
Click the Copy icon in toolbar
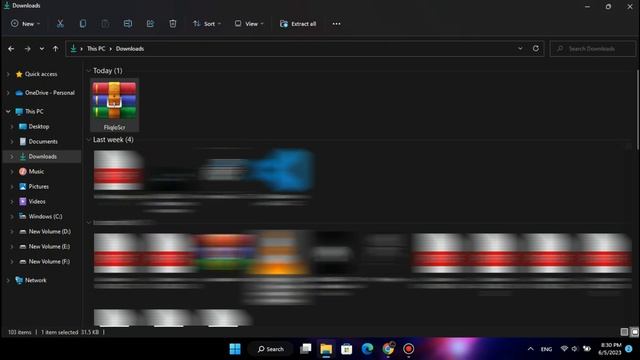pyautogui.click(x=83, y=24)
